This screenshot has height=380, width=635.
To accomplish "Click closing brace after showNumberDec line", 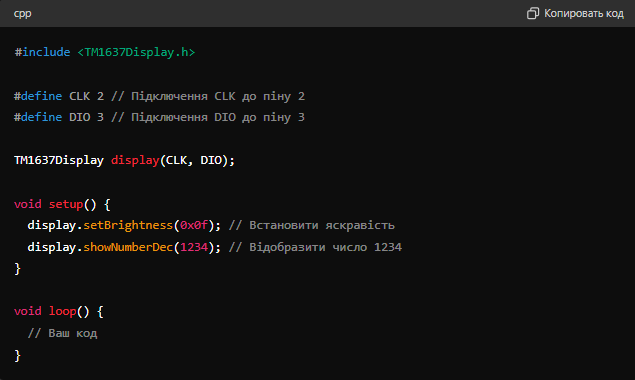I will point(17,269).
